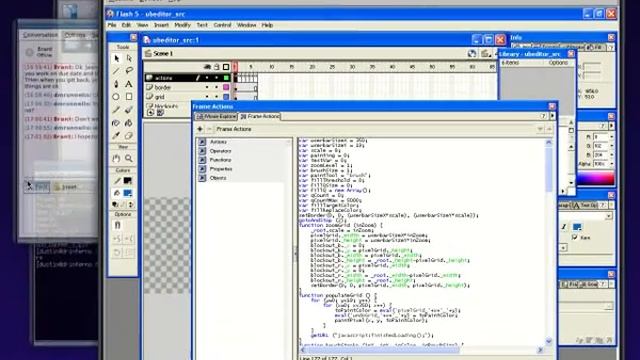
Task: Click the timeline playhead at frame 1
Action: (x=235, y=67)
